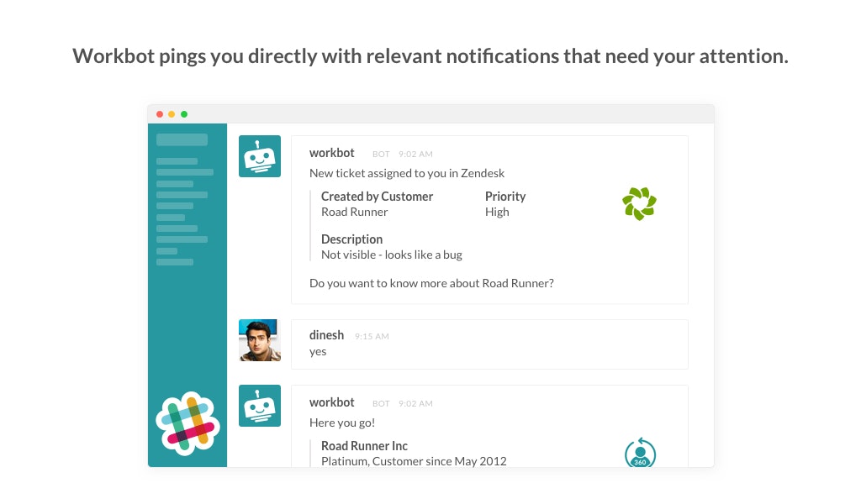This screenshot has width=861, height=504.
Task: Select the Slack logo at the sidebar bottom
Action: click(187, 424)
